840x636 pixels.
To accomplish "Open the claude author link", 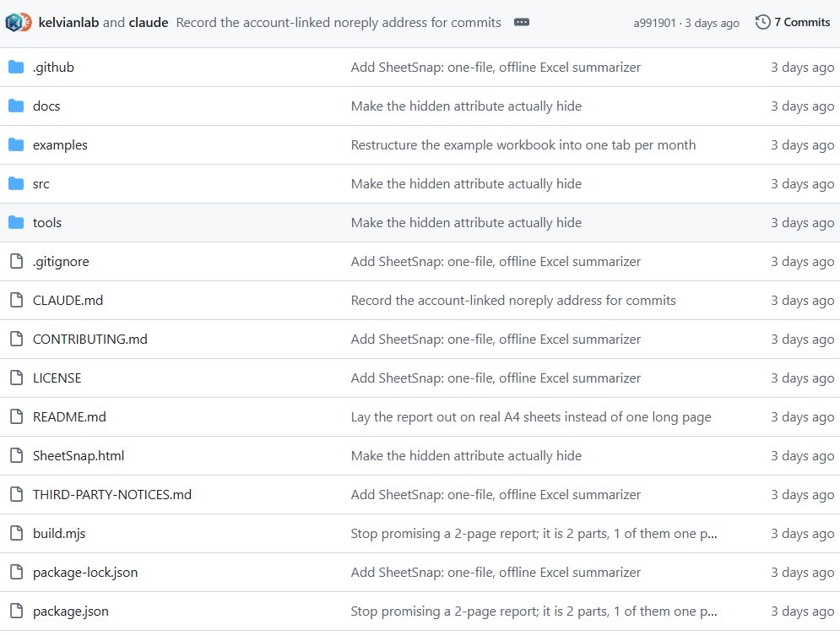I will [x=149, y=23].
